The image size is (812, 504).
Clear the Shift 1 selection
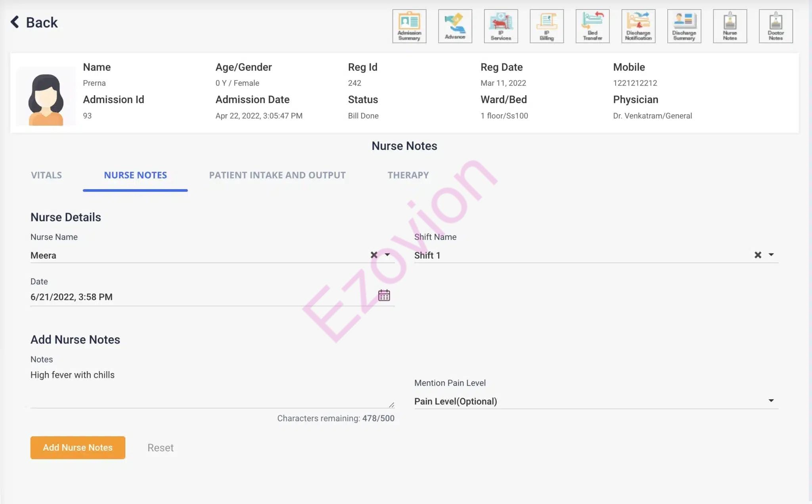757,255
